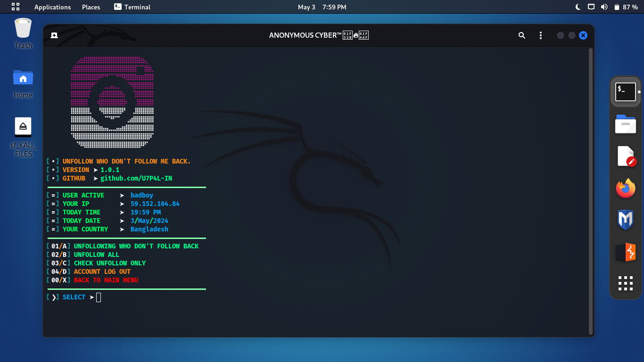Open the Home folder desktop icon
The width and height of the screenshot is (644, 362).
point(23,83)
